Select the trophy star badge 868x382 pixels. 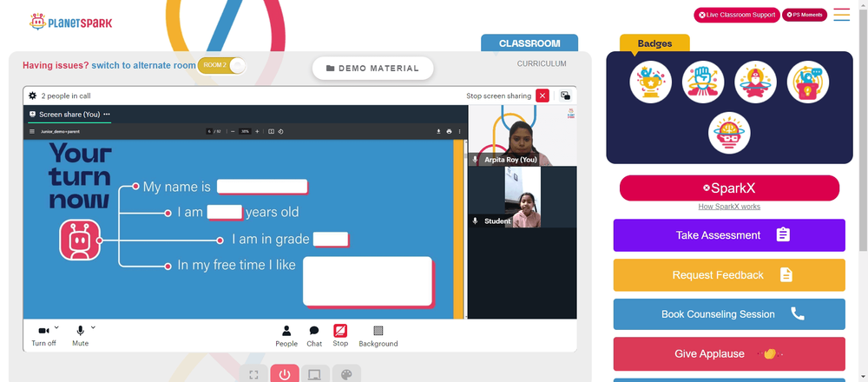pos(650,82)
